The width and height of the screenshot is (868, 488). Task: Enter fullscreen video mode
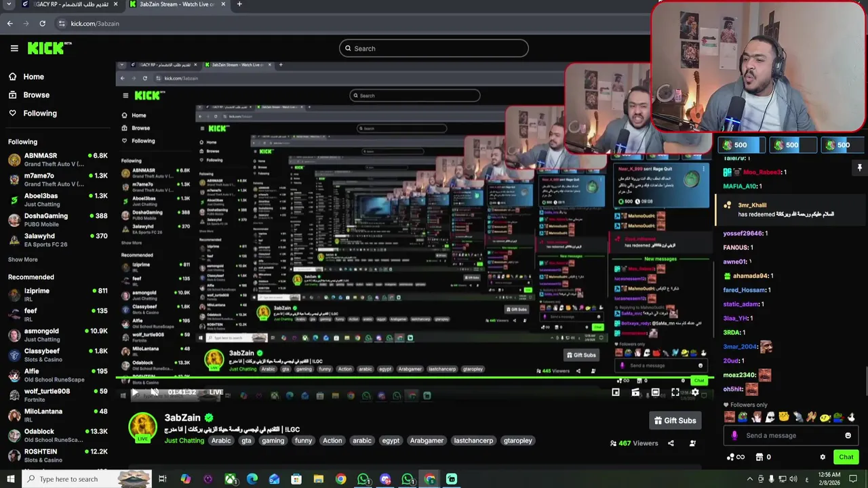(675, 392)
